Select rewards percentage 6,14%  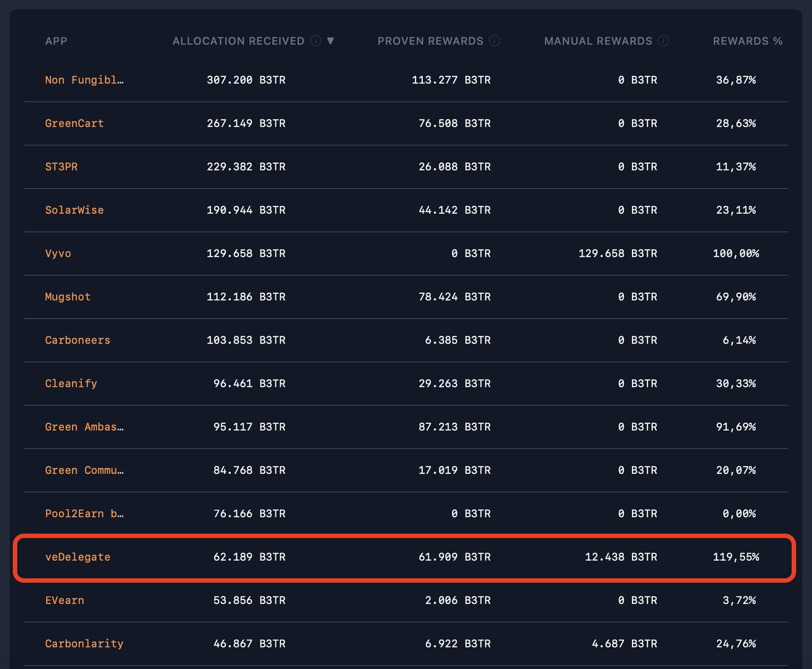[x=740, y=340]
